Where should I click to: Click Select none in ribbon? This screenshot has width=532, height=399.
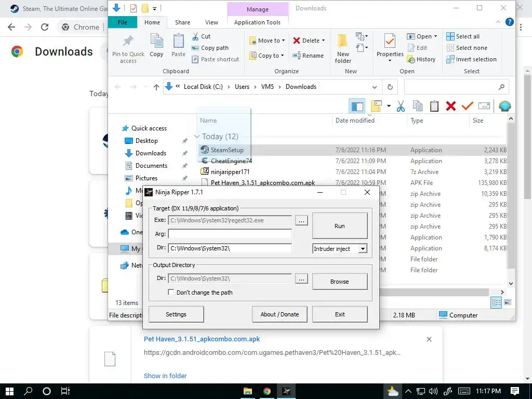tap(467, 48)
